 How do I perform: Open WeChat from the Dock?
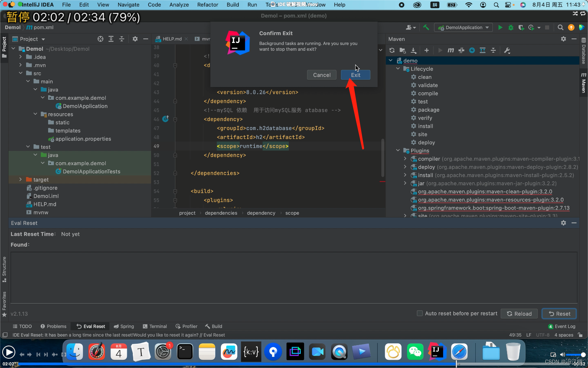pyautogui.click(x=415, y=352)
